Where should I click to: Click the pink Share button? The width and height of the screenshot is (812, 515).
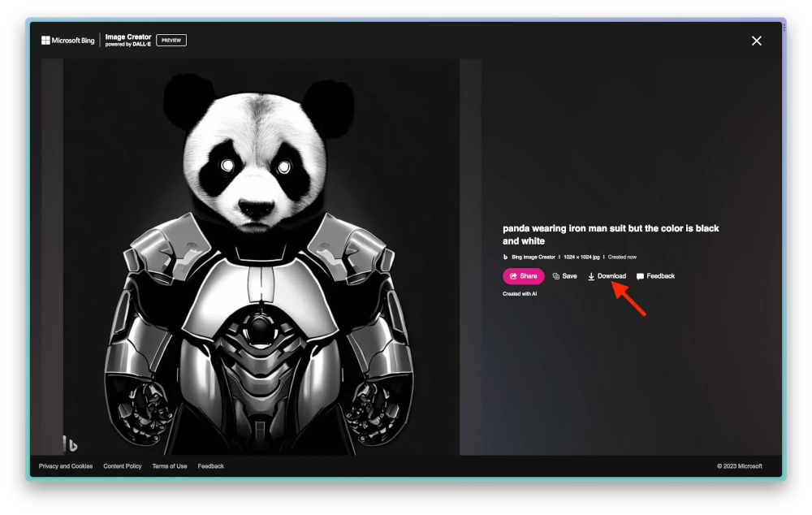tap(524, 276)
